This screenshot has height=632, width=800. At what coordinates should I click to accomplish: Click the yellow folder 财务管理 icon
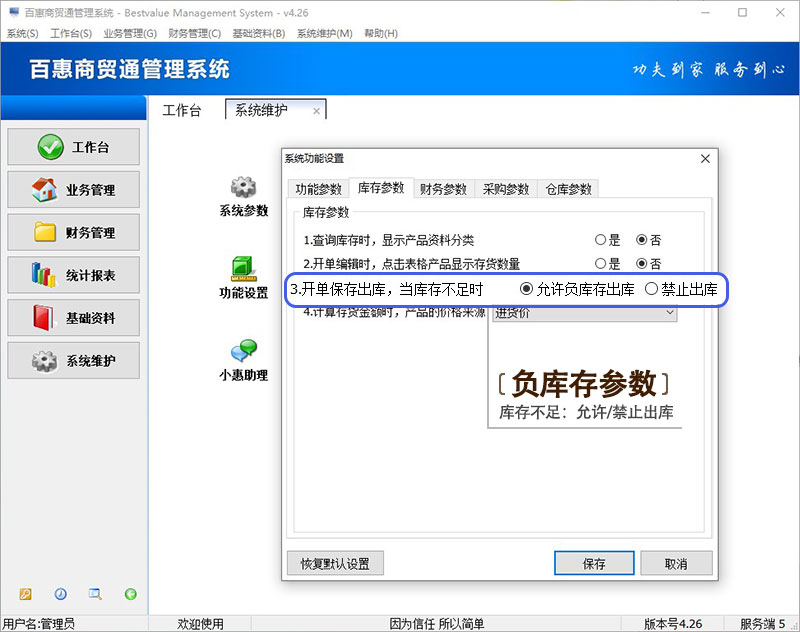click(x=45, y=232)
